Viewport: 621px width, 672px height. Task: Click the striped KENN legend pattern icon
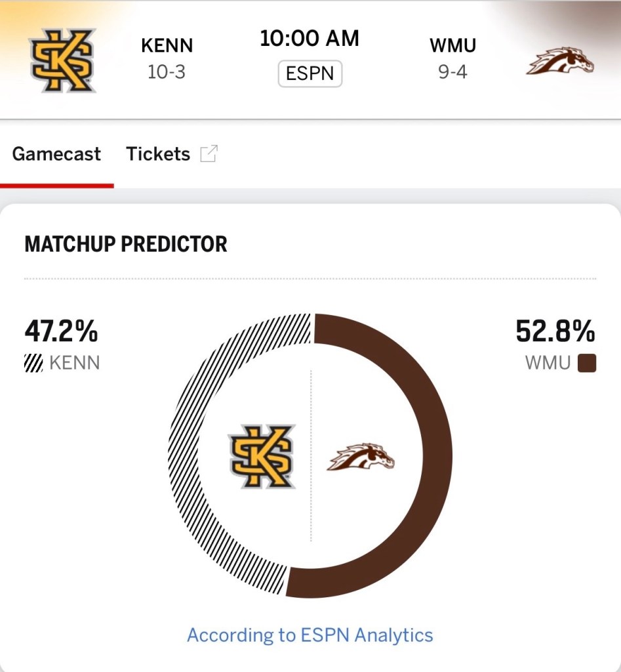pyautogui.click(x=33, y=363)
